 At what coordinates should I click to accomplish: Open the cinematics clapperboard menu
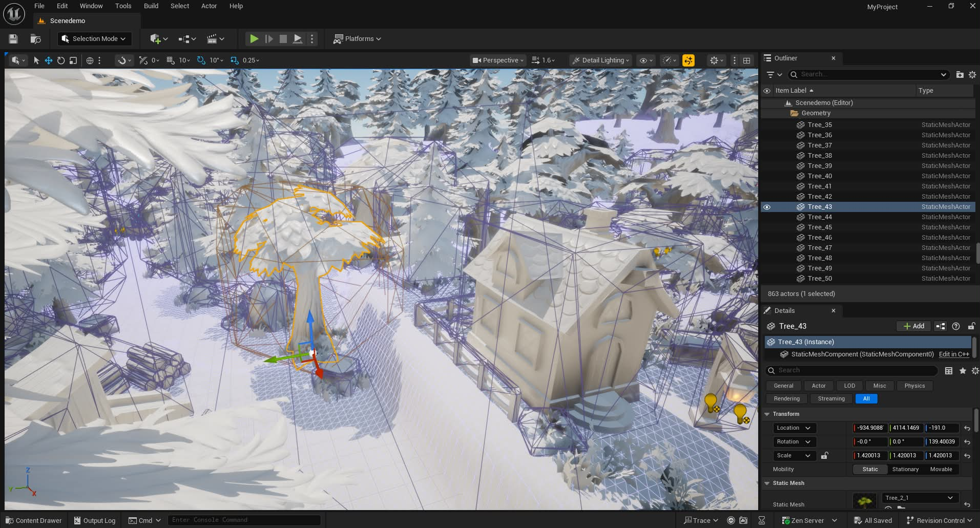216,39
